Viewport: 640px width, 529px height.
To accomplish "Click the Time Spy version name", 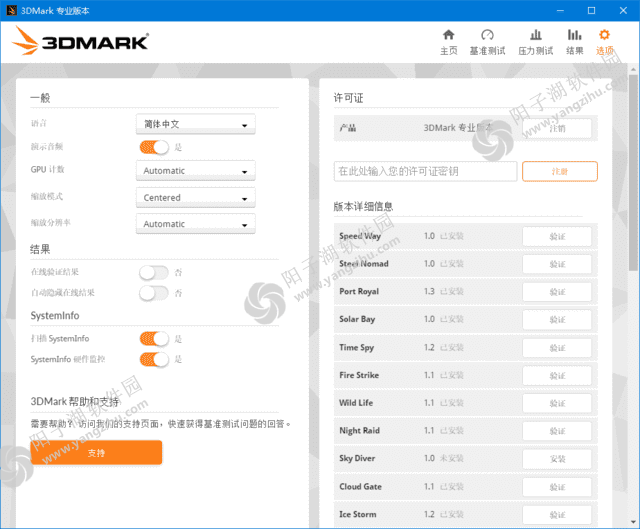I will click(x=357, y=347).
